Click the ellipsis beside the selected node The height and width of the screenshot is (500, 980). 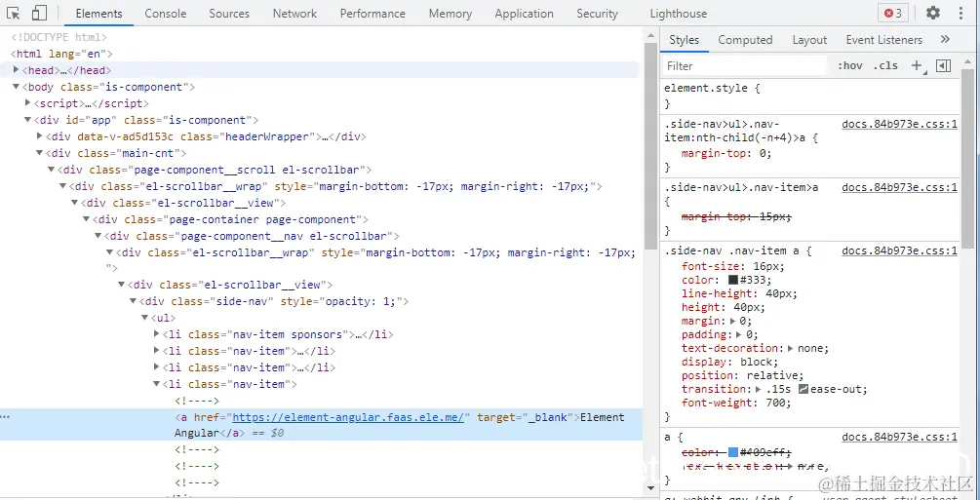pos(6,417)
